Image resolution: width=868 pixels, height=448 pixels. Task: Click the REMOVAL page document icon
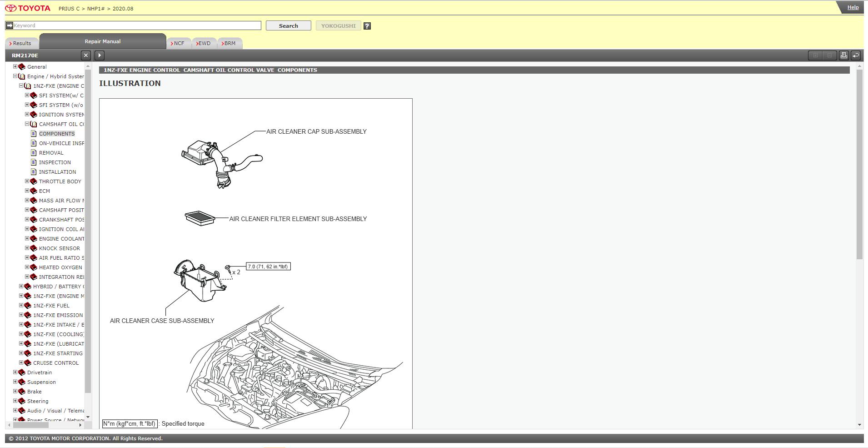click(x=34, y=153)
